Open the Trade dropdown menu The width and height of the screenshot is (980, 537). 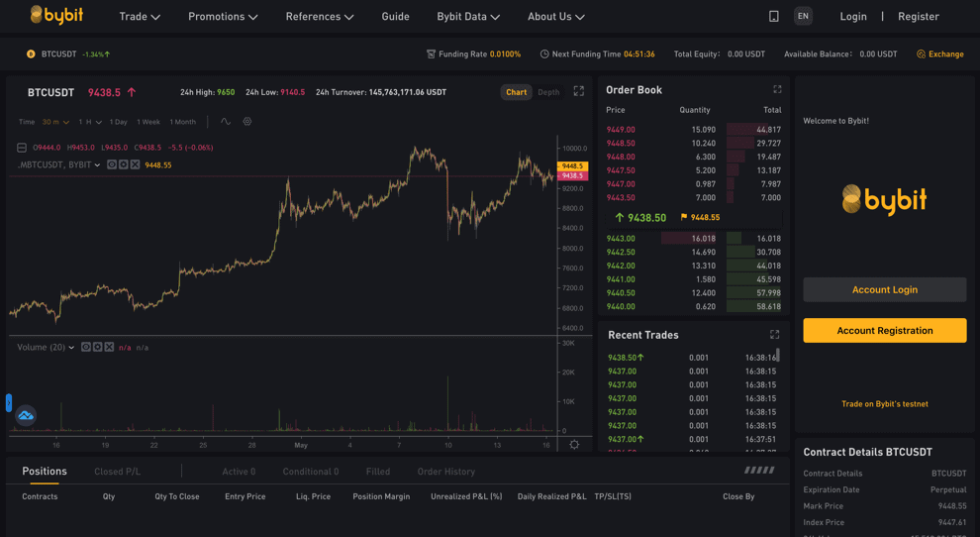(x=140, y=16)
